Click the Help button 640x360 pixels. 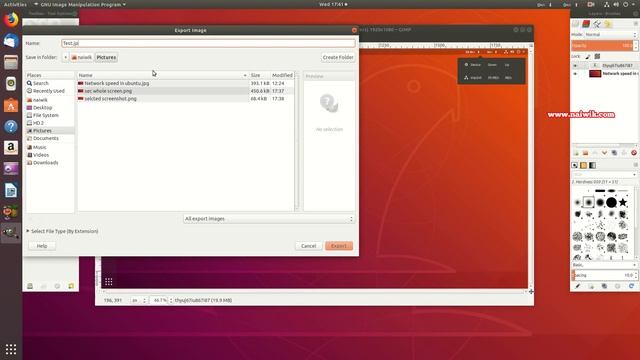click(x=42, y=246)
